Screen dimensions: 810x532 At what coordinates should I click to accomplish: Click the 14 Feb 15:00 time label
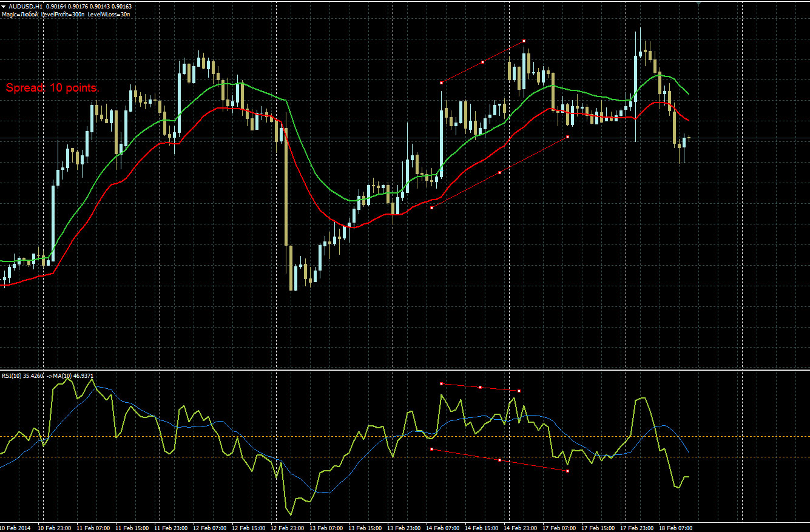481,528
